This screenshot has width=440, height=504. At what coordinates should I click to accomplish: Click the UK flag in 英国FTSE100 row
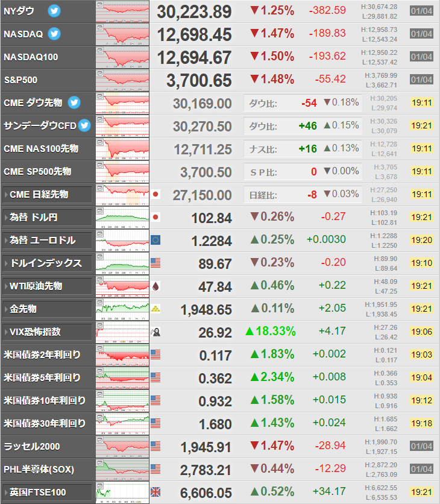[156, 492]
